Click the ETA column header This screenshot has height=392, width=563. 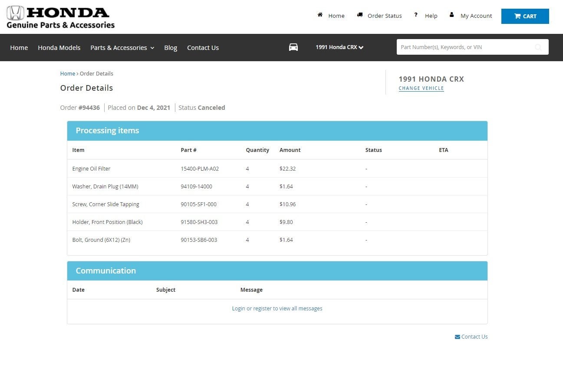pyautogui.click(x=444, y=150)
